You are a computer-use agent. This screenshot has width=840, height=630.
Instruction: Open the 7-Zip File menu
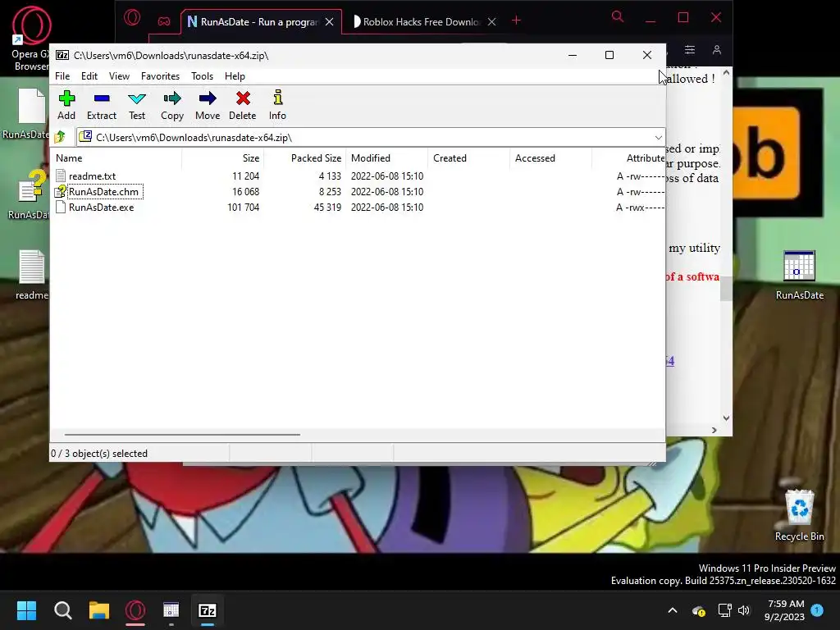coord(62,76)
